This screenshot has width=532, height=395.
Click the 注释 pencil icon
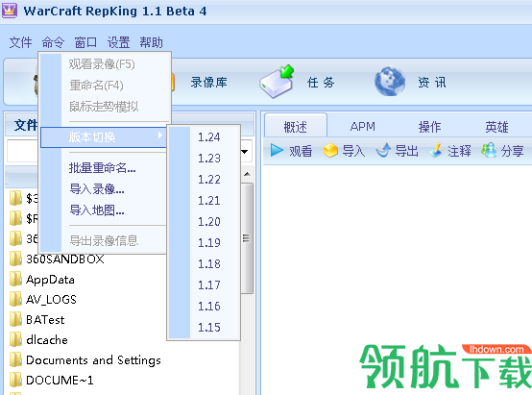(x=436, y=150)
